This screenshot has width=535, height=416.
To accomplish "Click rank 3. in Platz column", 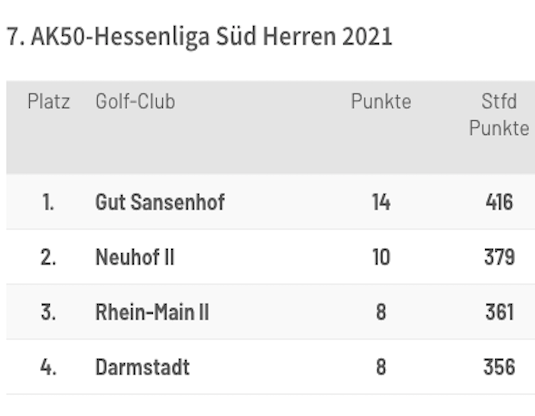I will pyautogui.click(x=48, y=312).
